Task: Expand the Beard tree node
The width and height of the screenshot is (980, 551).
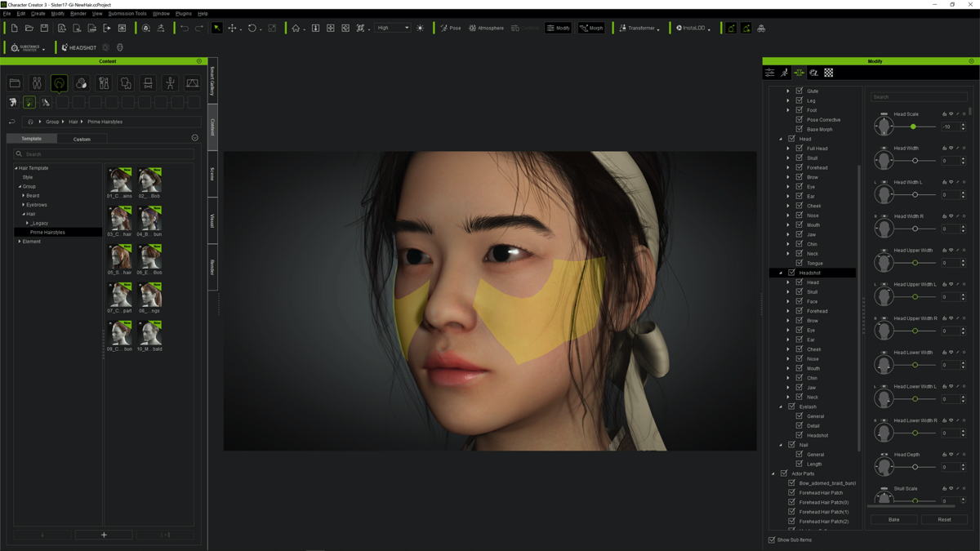Action: (x=24, y=196)
